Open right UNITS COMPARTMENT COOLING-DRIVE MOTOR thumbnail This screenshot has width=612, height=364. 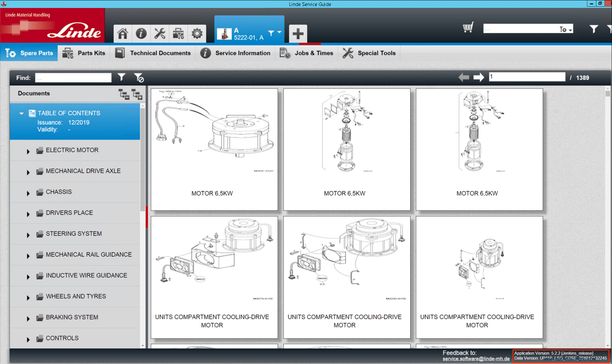pos(479,277)
